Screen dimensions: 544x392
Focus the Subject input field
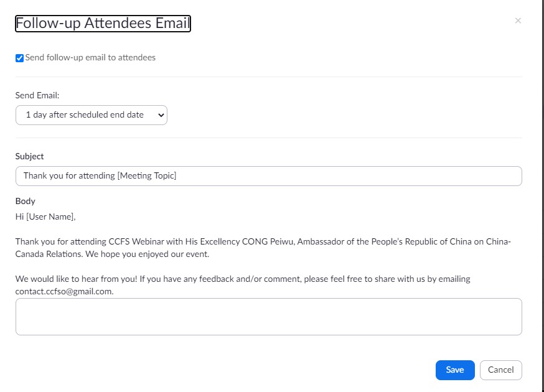(268, 176)
